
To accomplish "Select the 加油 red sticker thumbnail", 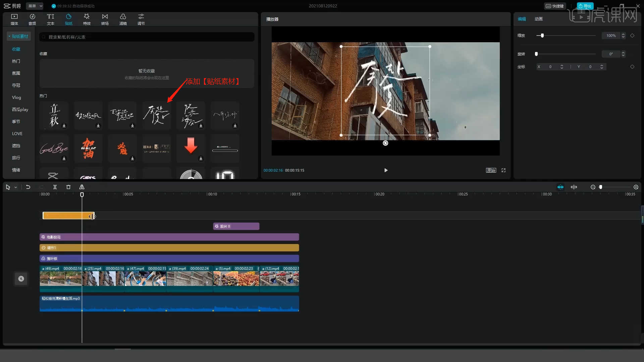I will [88, 148].
